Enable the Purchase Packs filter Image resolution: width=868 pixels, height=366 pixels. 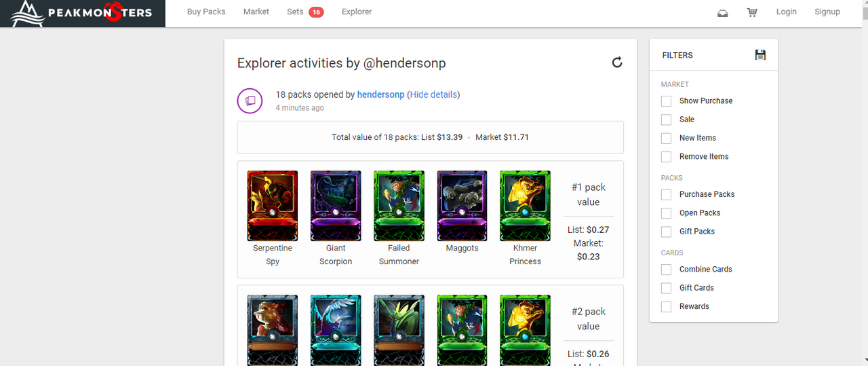point(666,194)
